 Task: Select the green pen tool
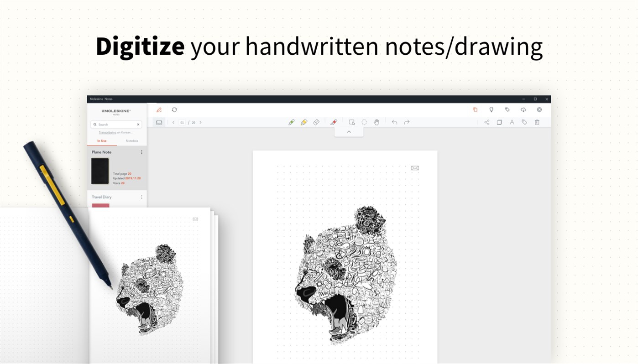[292, 122]
